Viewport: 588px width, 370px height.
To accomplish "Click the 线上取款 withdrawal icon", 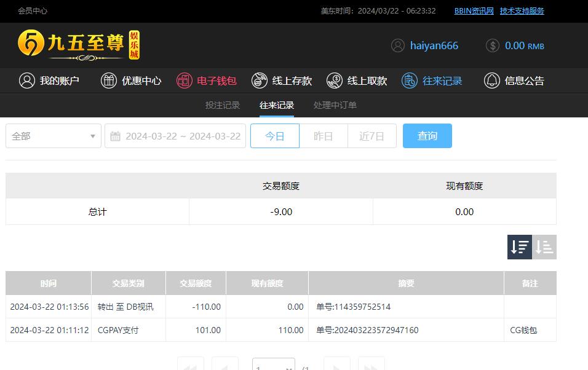I will click(x=335, y=81).
